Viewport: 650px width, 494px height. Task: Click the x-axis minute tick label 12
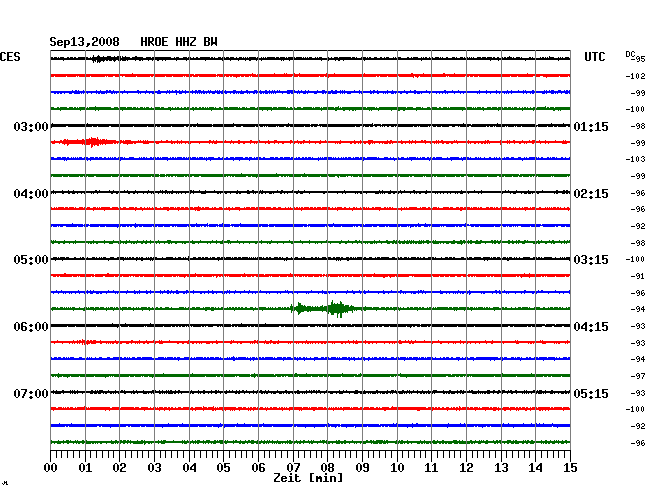tap(466, 467)
